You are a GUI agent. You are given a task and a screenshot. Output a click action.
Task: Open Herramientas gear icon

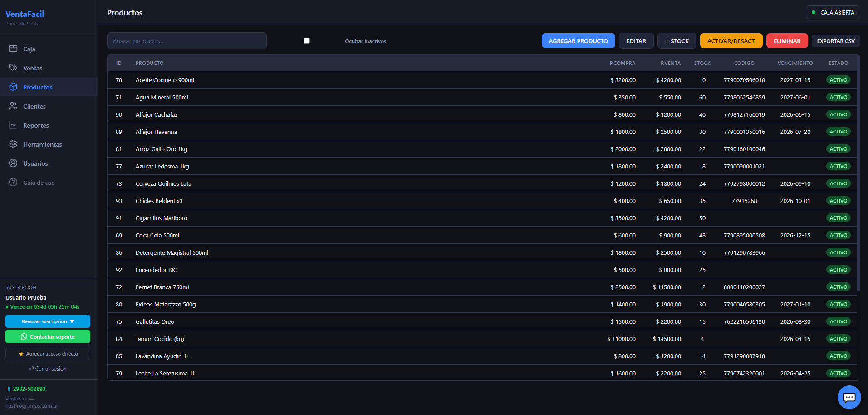pos(13,144)
